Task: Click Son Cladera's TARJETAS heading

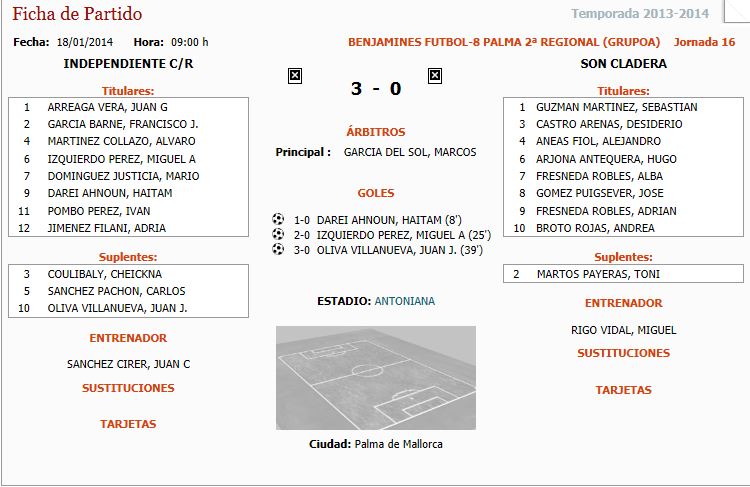Action: pos(623,390)
